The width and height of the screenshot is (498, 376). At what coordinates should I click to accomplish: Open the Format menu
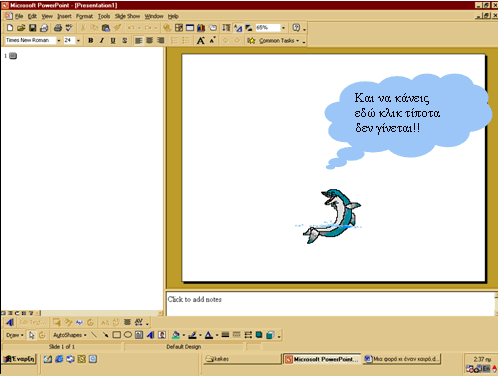tap(84, 16)
